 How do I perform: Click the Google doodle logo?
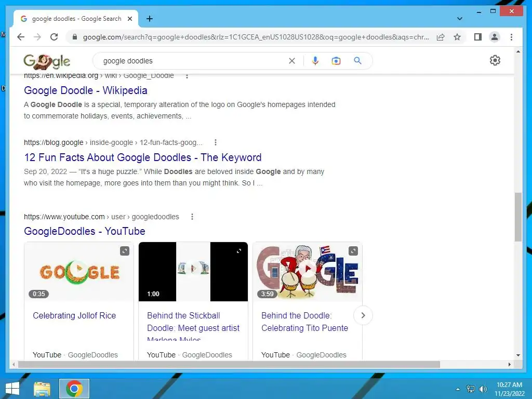47,61
